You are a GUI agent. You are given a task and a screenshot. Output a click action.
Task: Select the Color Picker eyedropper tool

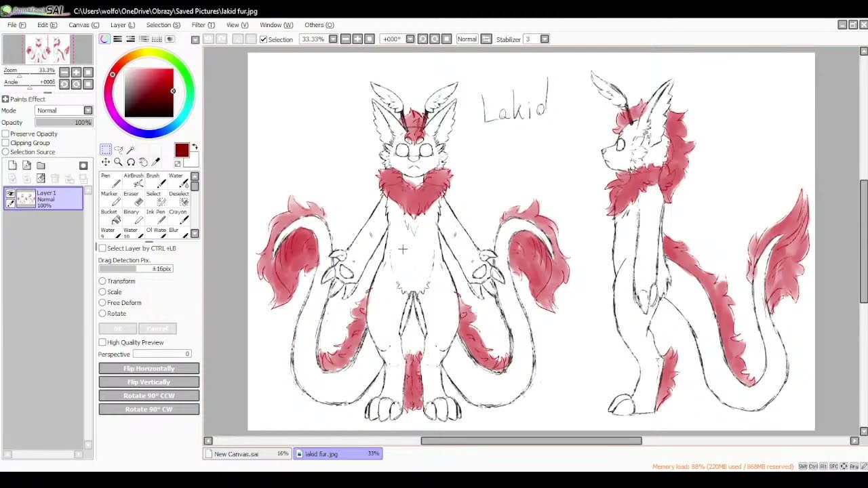156,162
